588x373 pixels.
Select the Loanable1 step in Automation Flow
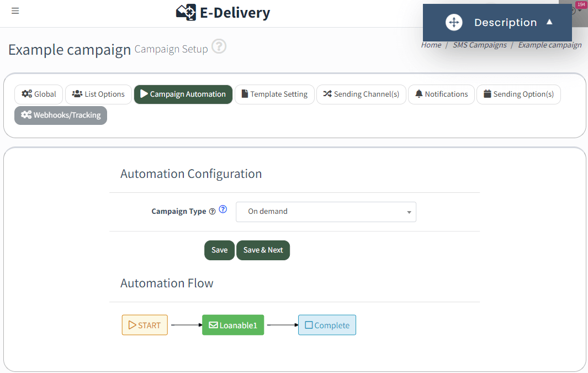point(232,325)
